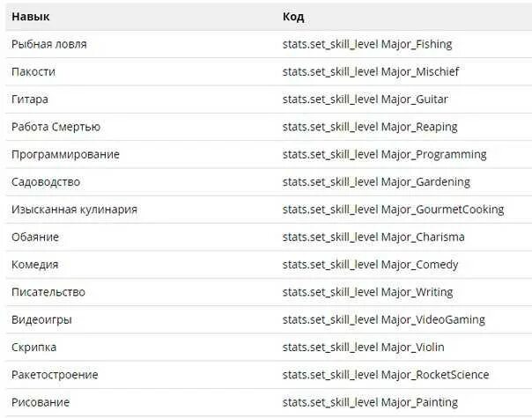Select the Ракетостроение skill label
Viewport: 532px width, 418px height.
tap(55, 375)
